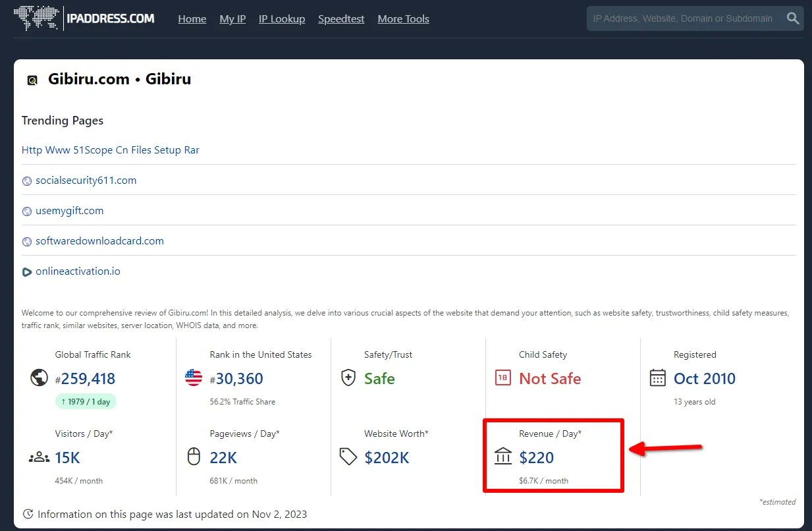The height and width of the screenshot is (531, 812).
Task: Focus the IP address search field
Action: tap(685, 18)
